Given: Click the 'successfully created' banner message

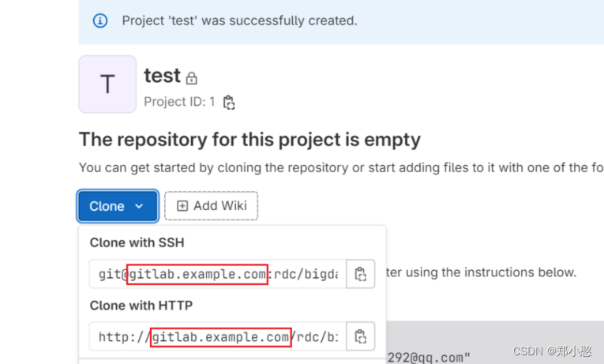Looking at the screenshot, I should coord(239,21).
